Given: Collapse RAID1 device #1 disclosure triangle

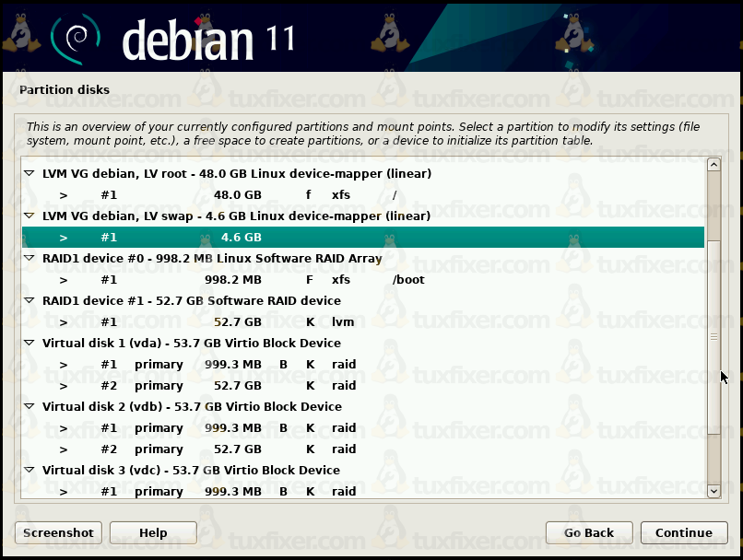Looking at the screenshot, I should [x=29, y=301].
